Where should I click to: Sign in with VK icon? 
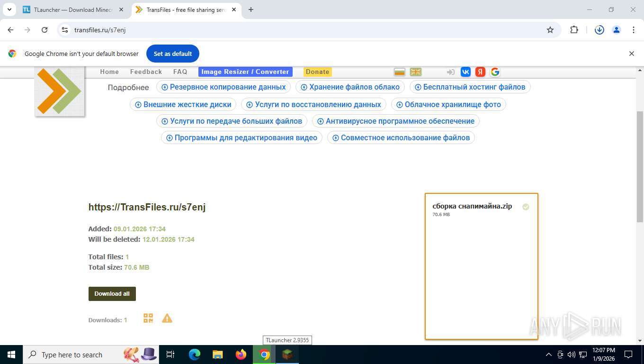tap(465, 72)
